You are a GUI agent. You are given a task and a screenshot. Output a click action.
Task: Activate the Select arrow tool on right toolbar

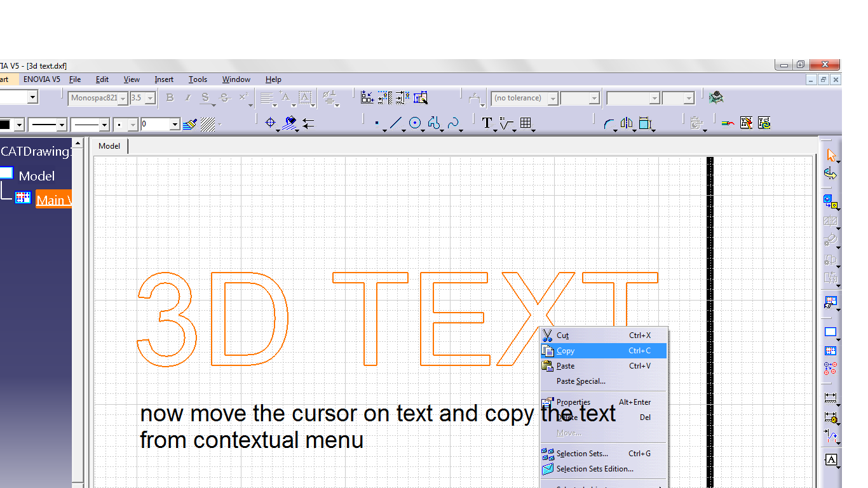pyautogui.click(x=831, y=154)
